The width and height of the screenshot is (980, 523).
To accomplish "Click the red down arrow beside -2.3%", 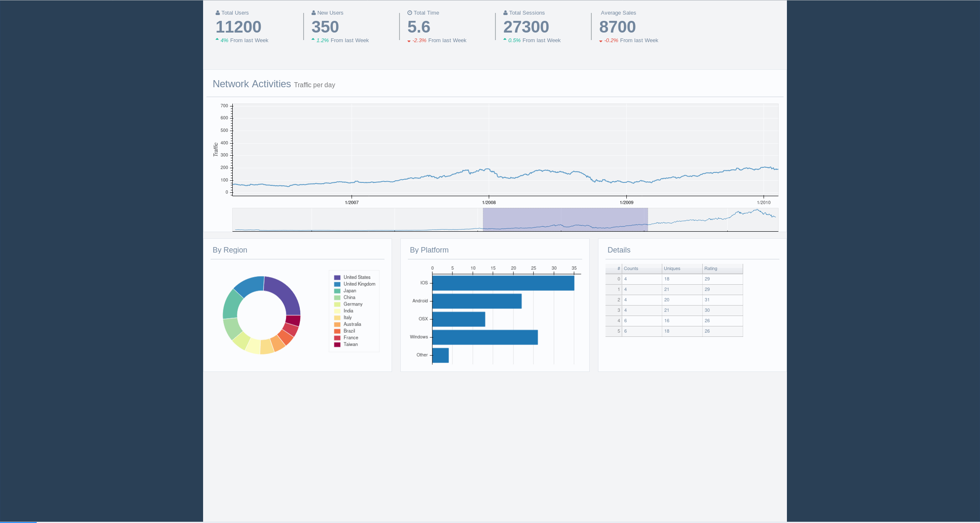I will (x=409, y=41).
